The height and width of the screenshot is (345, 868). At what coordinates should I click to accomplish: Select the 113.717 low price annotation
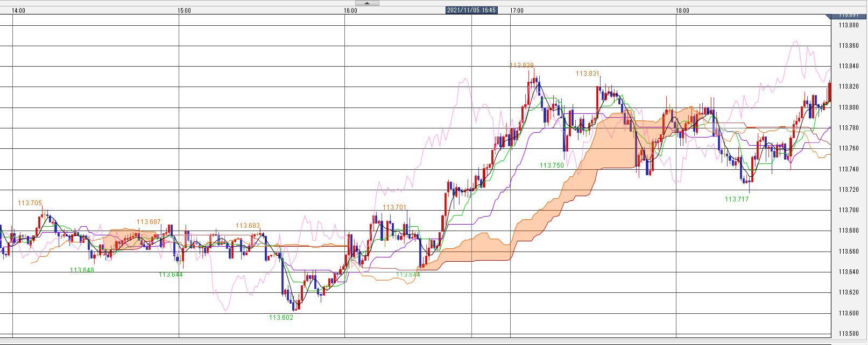pyautogui.click(x=736, y=199)
